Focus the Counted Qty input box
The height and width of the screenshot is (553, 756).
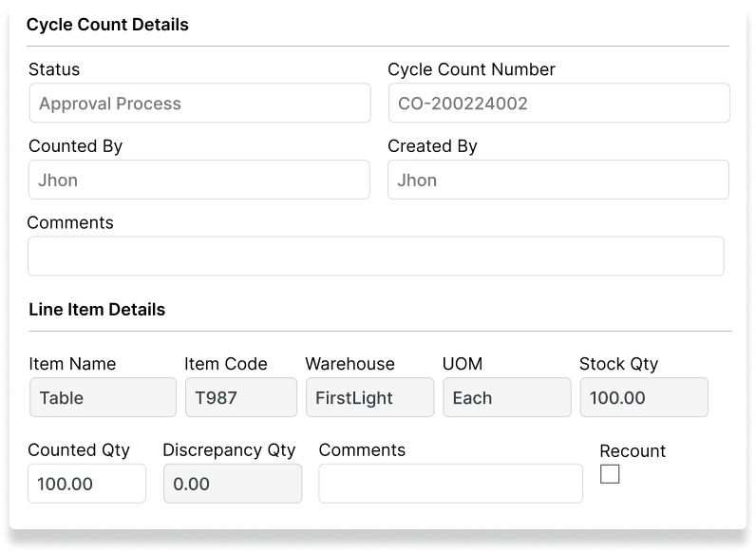coord(87,484)
